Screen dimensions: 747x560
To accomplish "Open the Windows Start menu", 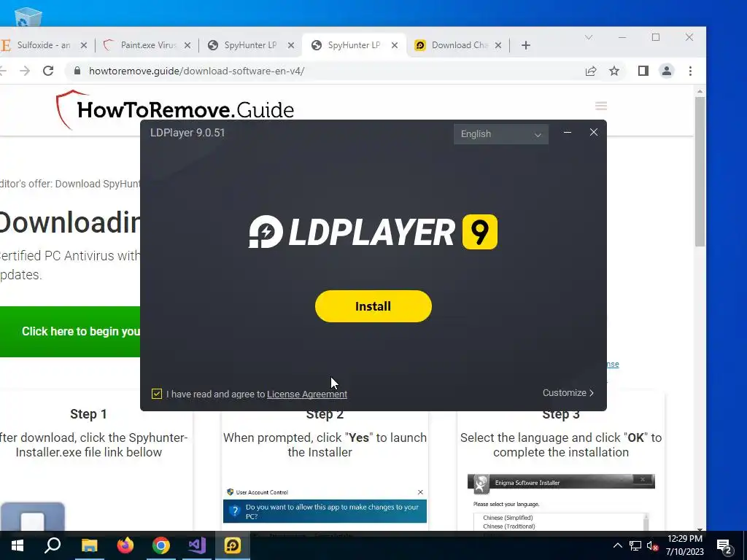I will point(18,545).
